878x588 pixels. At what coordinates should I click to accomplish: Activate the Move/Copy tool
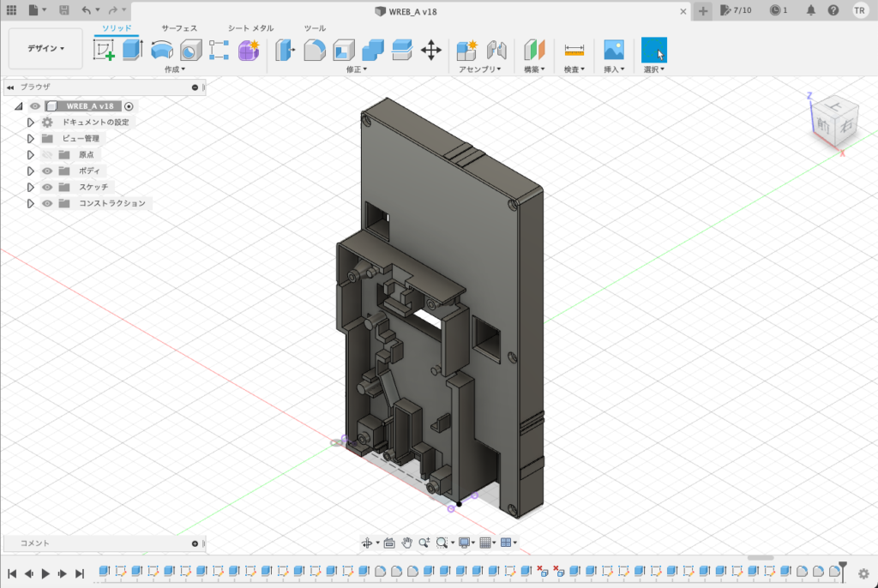[431, 50]
